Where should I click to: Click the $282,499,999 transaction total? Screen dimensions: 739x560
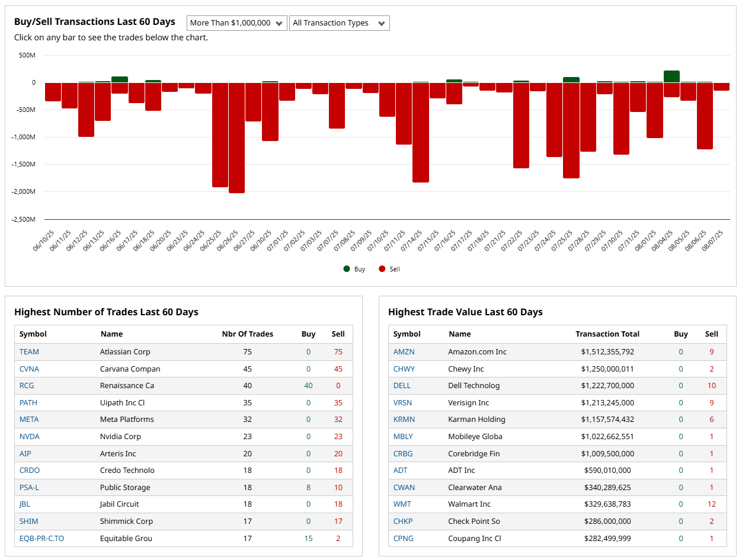click(607, 539)
